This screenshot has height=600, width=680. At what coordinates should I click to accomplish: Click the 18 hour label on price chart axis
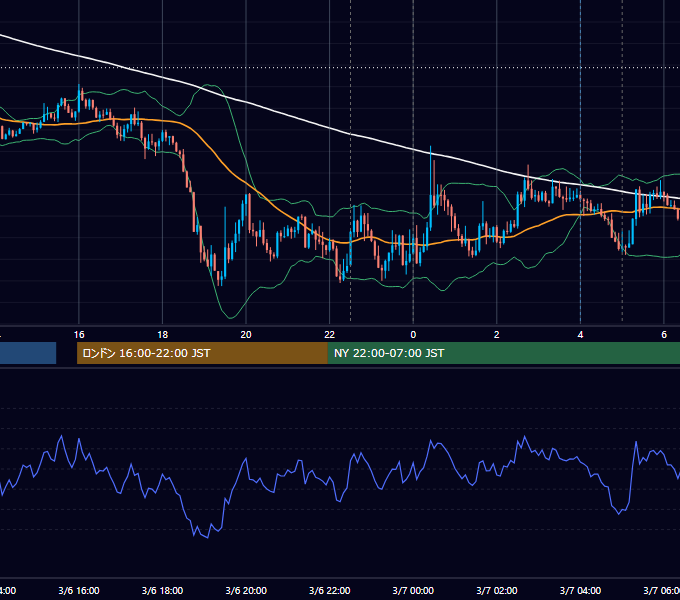(x=162, y=335)
